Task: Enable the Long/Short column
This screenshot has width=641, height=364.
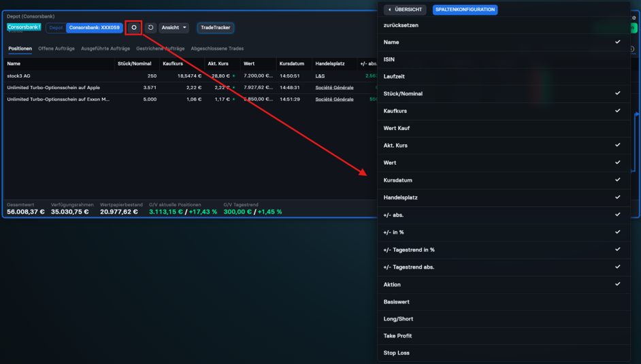Action: [x=504, y=318]
